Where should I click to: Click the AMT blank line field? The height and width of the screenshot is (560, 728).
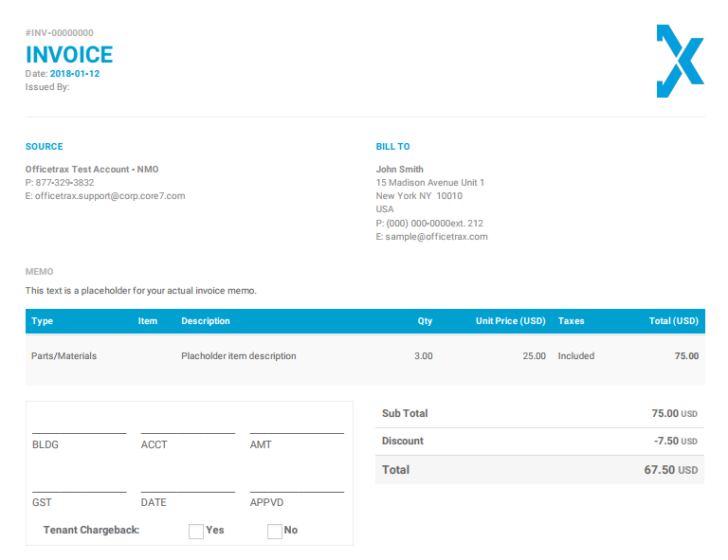[x=297, y=426]
